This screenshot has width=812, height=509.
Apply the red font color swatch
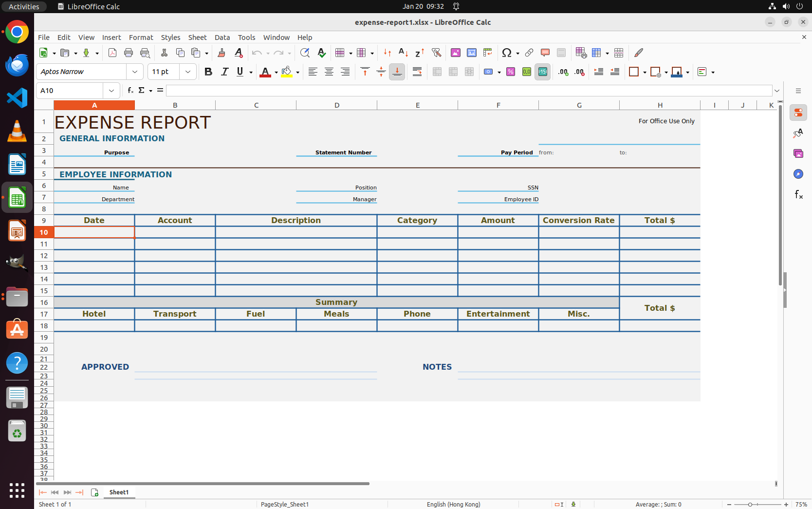pyautogui.click(x=266, y=72)
